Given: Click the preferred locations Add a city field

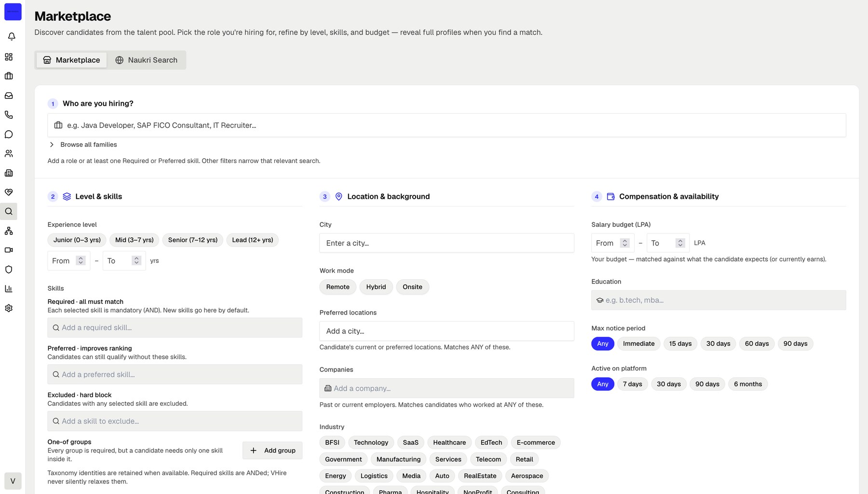Looking at the screenshot, I should [x=447, y=331].
